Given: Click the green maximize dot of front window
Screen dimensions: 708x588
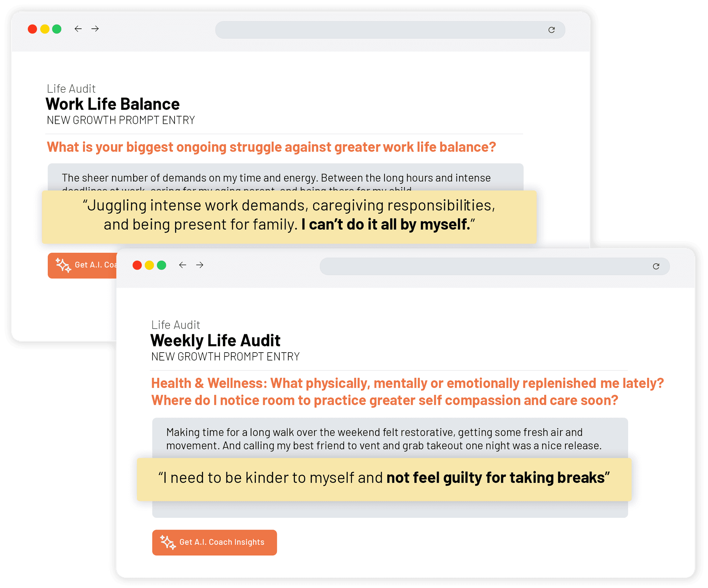Looking at the screenshot, I should click(x=161, y=265).
